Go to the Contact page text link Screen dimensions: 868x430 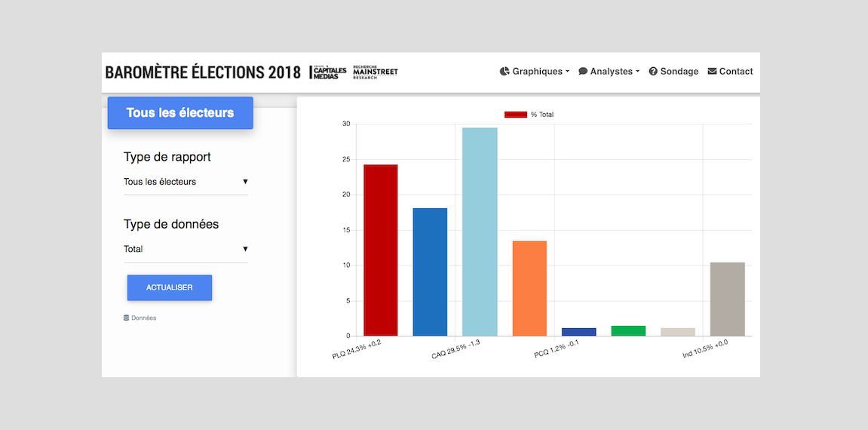coord(736,72)
